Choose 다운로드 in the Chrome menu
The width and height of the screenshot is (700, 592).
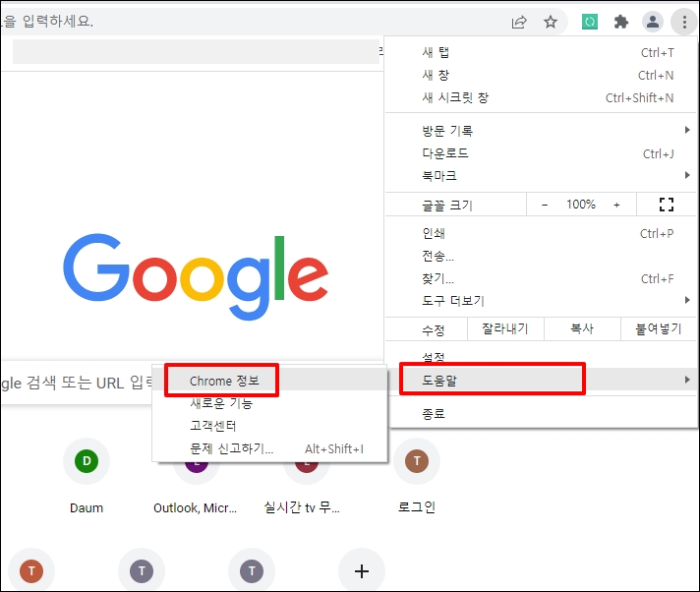coord(541,153)
